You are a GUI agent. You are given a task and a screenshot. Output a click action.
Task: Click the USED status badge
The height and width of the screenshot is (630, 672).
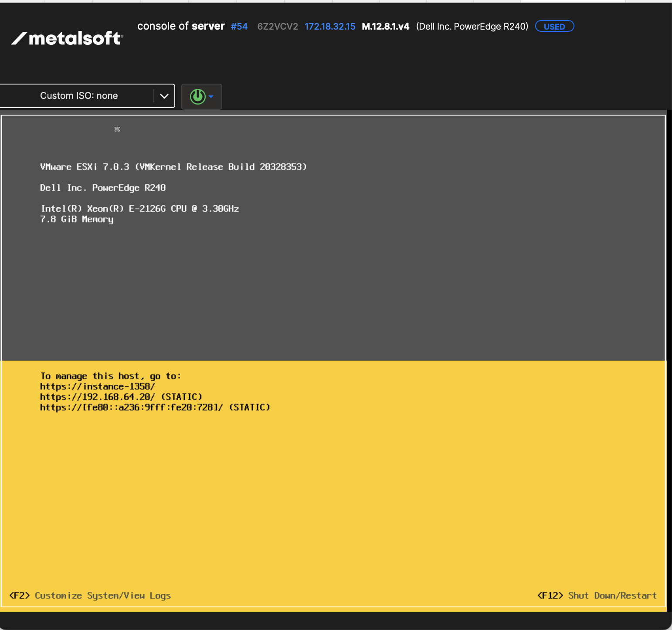pos(554,27)
